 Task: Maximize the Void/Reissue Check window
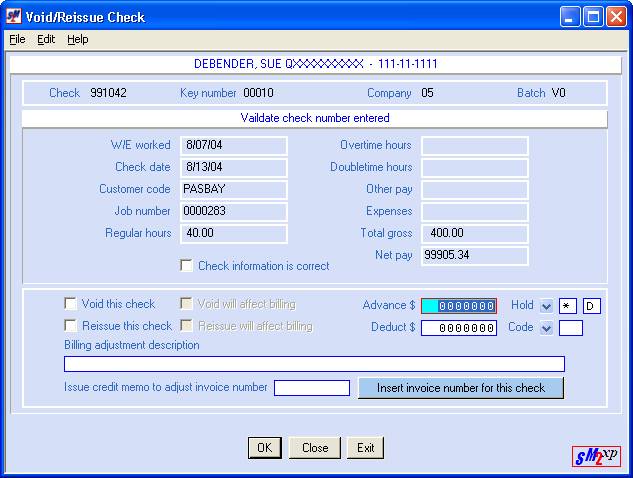click(593, 17)
